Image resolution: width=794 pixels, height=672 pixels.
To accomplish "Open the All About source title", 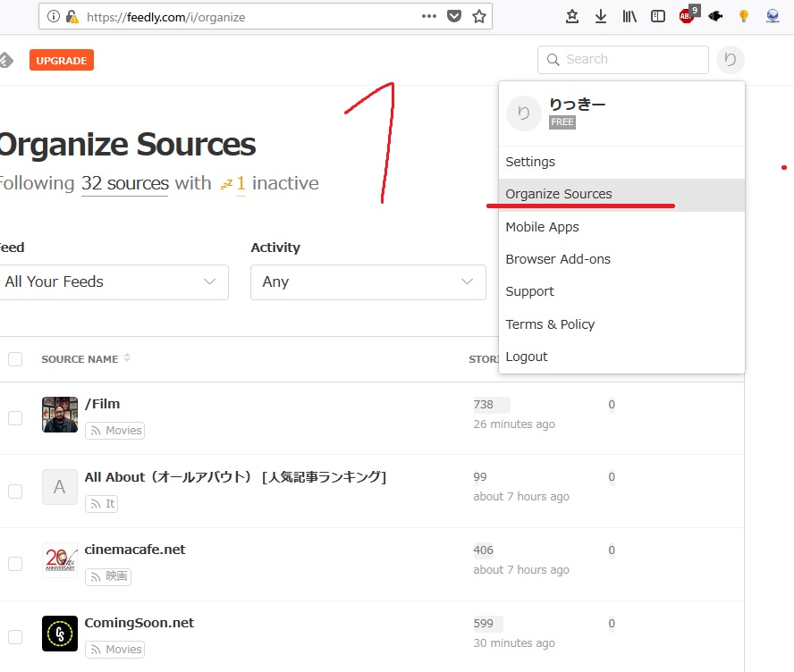I will coord(235,477).
